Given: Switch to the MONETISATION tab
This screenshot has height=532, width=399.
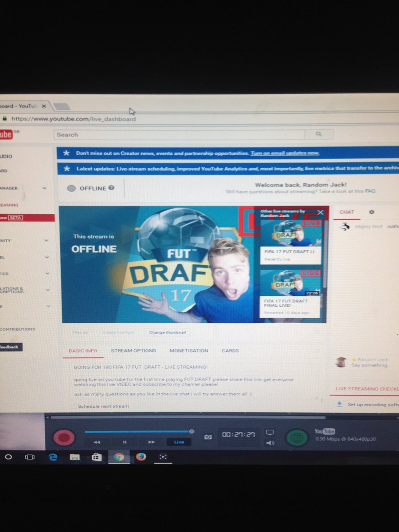Looking at the screenshot, I should pos(189,351).
